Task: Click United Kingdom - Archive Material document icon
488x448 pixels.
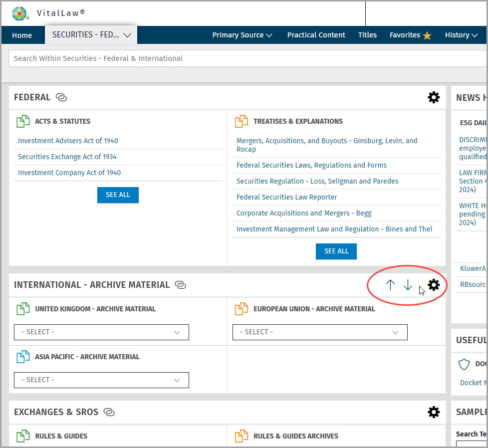Action: (x=23, y=309)
